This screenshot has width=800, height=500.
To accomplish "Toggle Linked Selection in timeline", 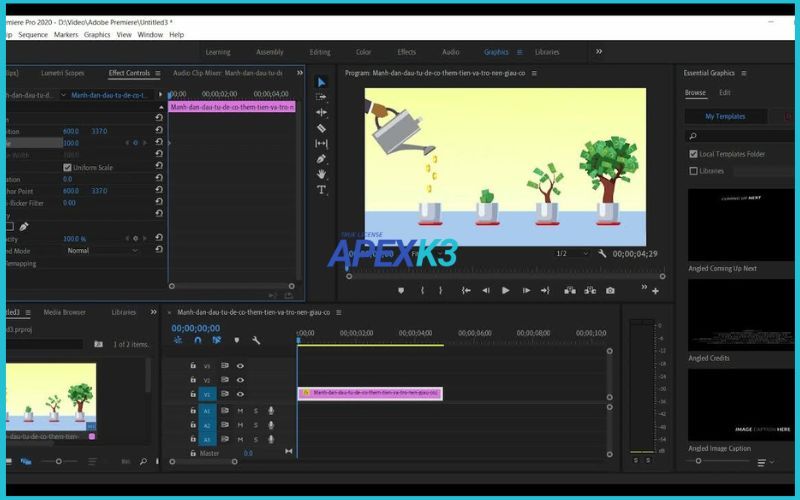I will 217,340.
